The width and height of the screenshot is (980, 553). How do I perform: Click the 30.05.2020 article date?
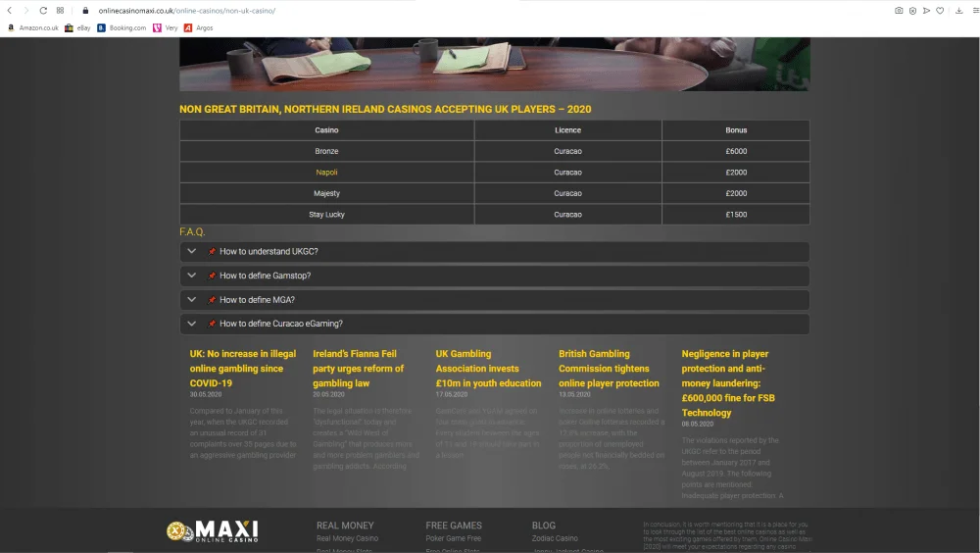click(x=206, y=395)
